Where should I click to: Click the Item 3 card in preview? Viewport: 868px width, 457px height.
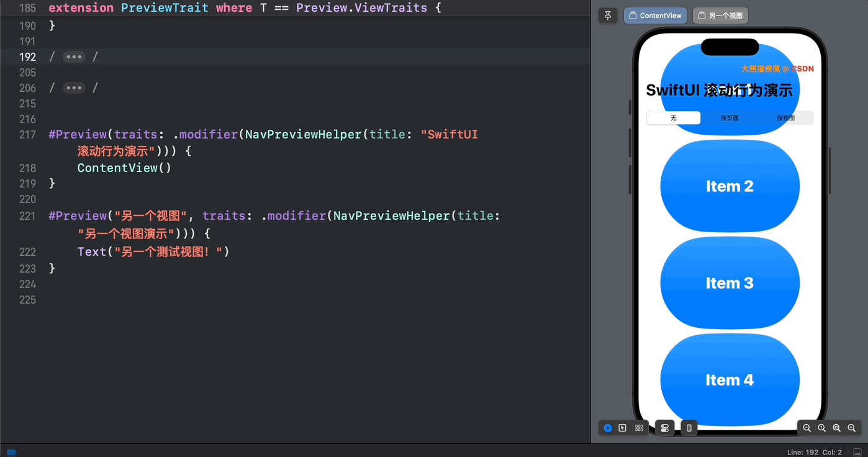tap(730, 283)
